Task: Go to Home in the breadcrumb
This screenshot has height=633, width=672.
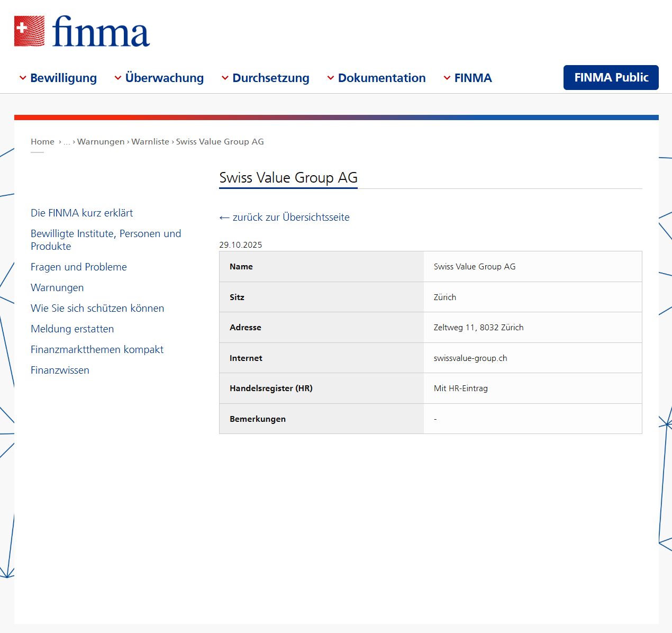Action: 42,141
